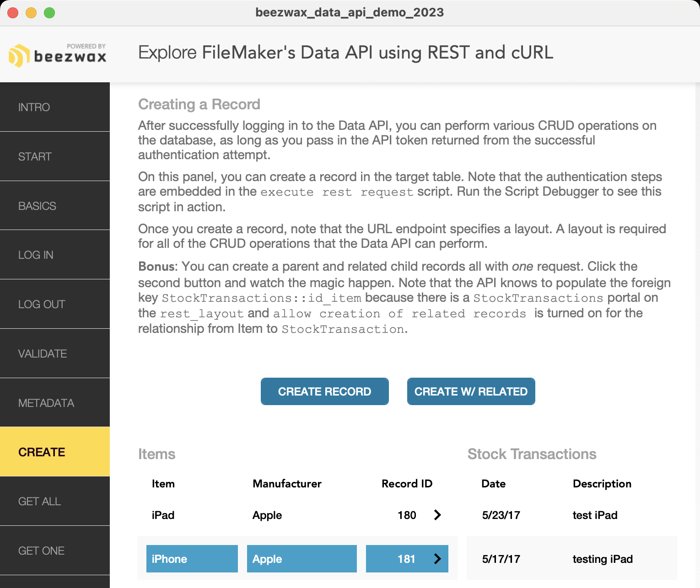
Task: Minimize the window with yellow button
Action: click(31, 13)
